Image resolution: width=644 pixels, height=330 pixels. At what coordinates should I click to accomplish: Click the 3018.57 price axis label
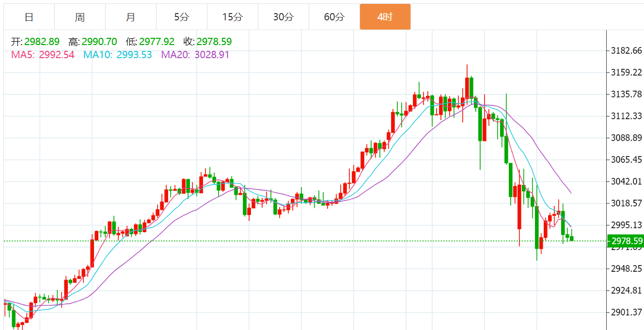click(627, 203)
